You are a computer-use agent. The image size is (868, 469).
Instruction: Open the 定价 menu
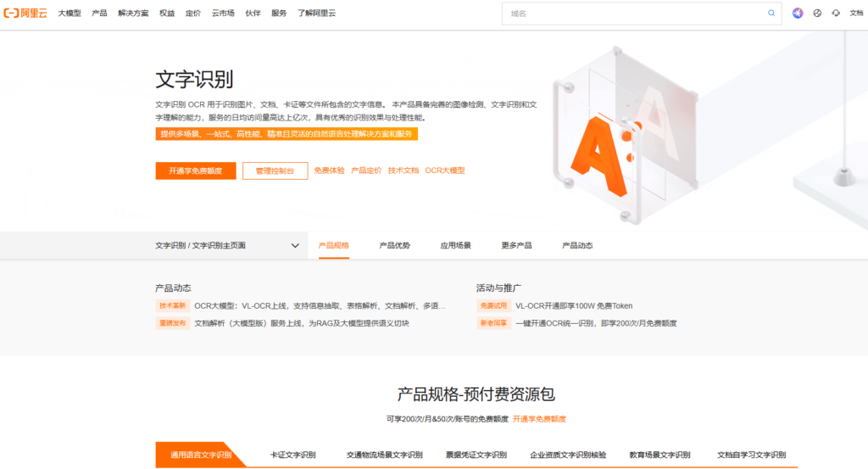(192, 13)
